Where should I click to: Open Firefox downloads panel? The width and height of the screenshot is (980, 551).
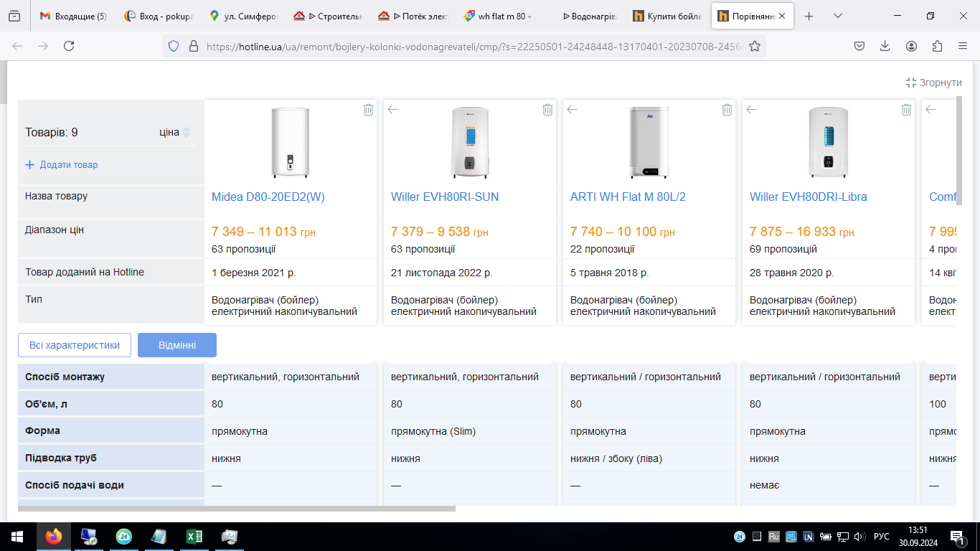coord(885,46)
